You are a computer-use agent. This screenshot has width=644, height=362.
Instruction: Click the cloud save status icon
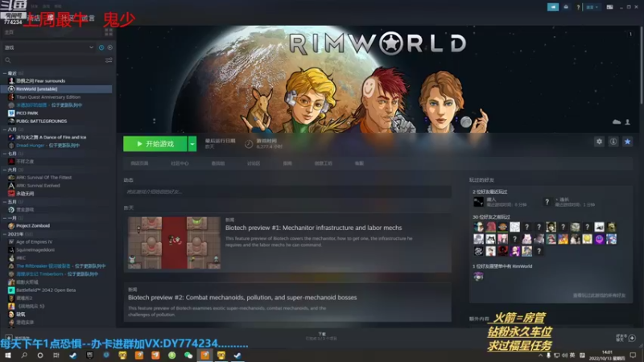pyautogui.click(x=617, y=122)
